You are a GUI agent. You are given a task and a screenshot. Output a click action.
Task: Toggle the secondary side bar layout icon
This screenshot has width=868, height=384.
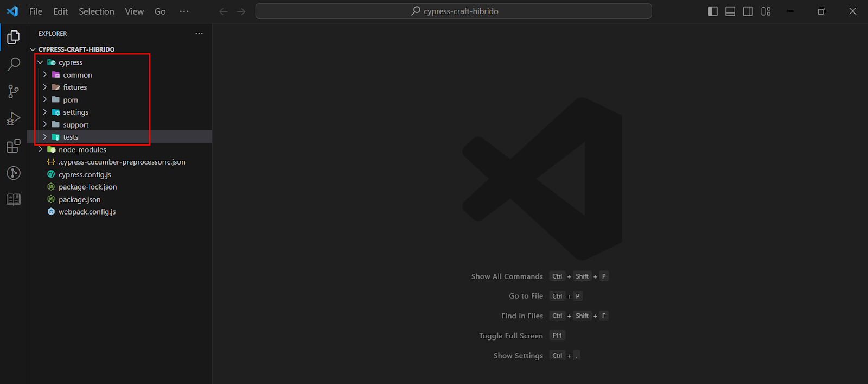(x=748, y=11)
